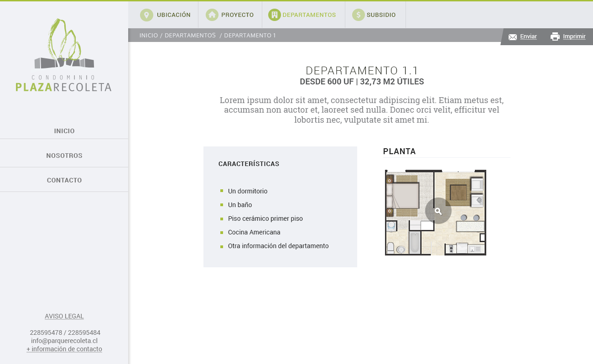Click '+ información de contacto' link
This screenshot has width=593, height=364.
point(64,349)
